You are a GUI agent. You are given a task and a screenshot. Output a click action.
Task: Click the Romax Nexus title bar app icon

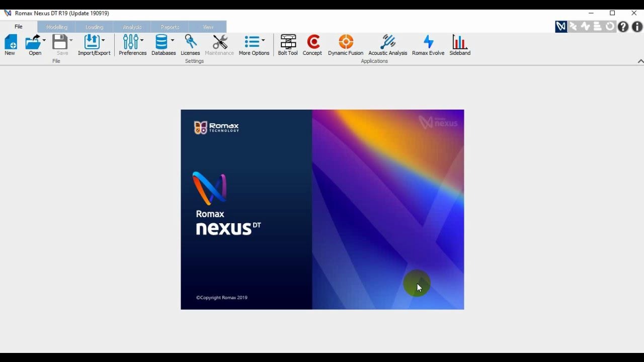click(x=8, y=13)
